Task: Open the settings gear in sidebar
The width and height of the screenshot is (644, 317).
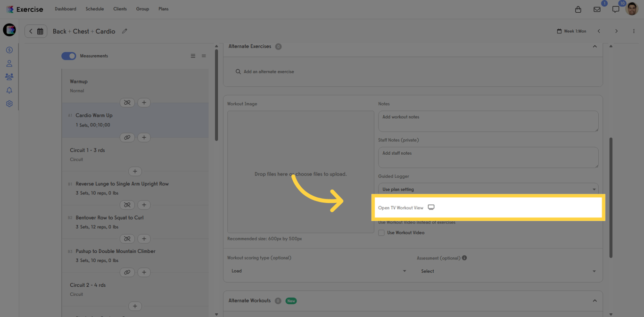Action: [9, 104]
